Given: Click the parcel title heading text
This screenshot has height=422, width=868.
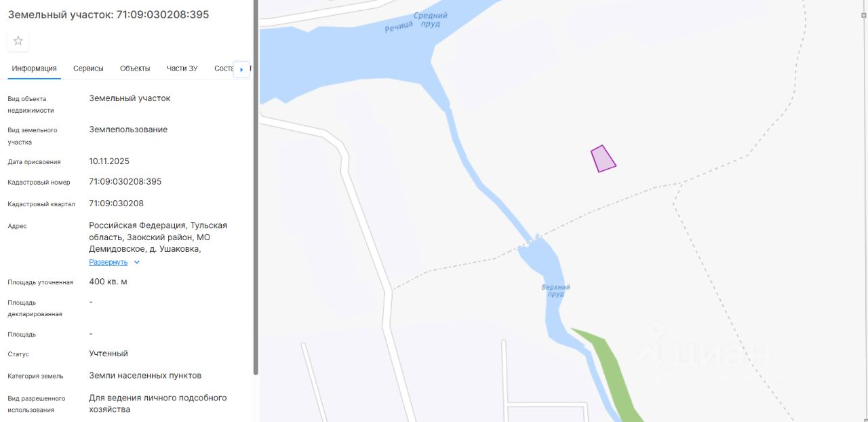Looking at the screenshot, I should [108, 14].
